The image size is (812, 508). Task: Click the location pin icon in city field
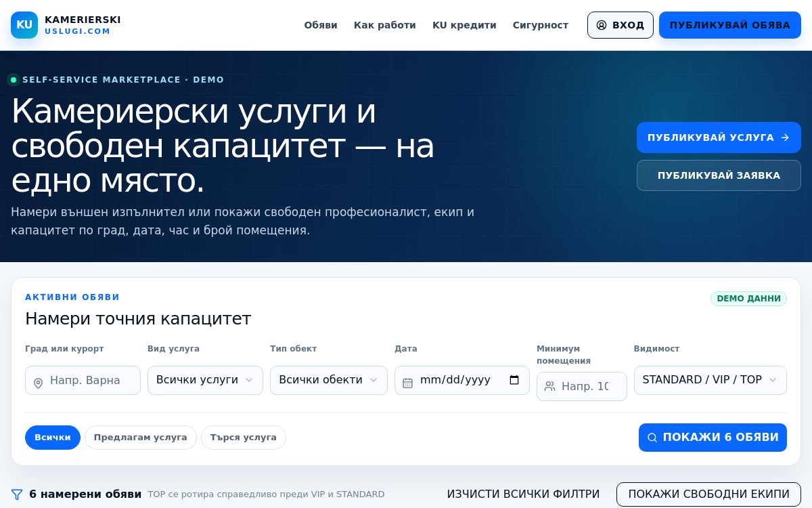tap(38, 383)
